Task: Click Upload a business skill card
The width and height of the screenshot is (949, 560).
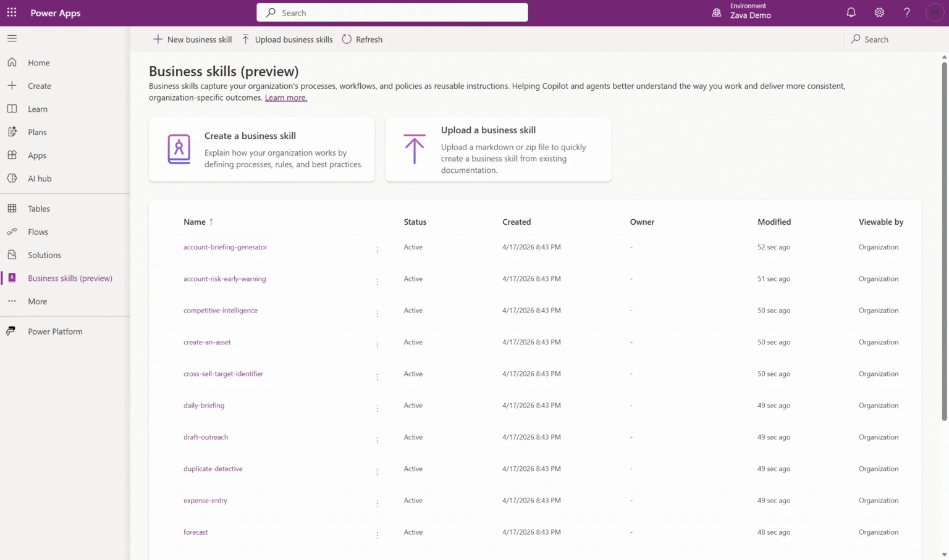Action: [499, 149]
